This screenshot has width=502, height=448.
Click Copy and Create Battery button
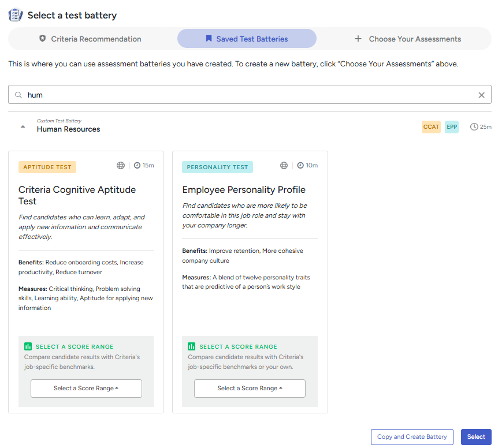click(x=412, y=437)
